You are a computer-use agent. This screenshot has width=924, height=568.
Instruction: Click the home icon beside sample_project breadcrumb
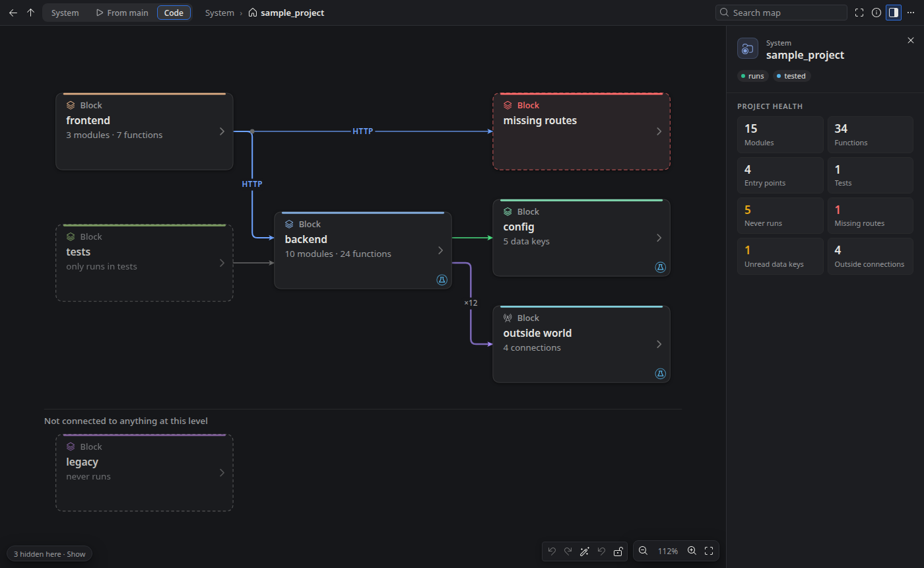(253, 13)
